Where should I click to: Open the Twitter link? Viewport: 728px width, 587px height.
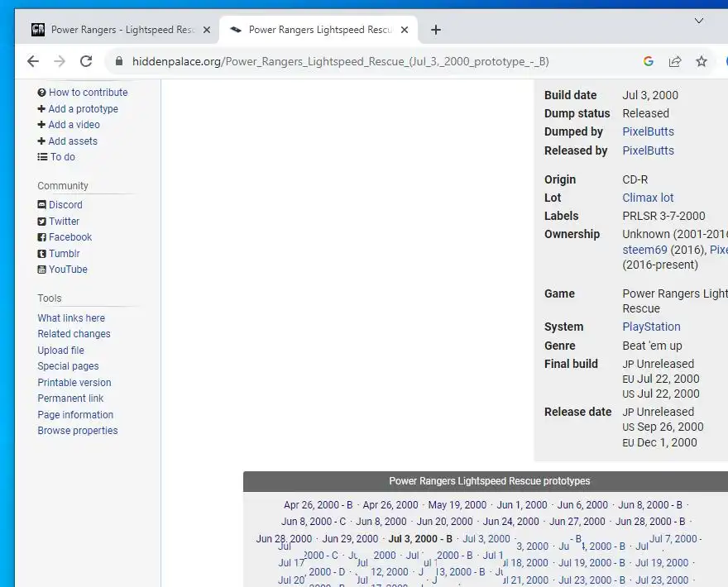point(64,222)
